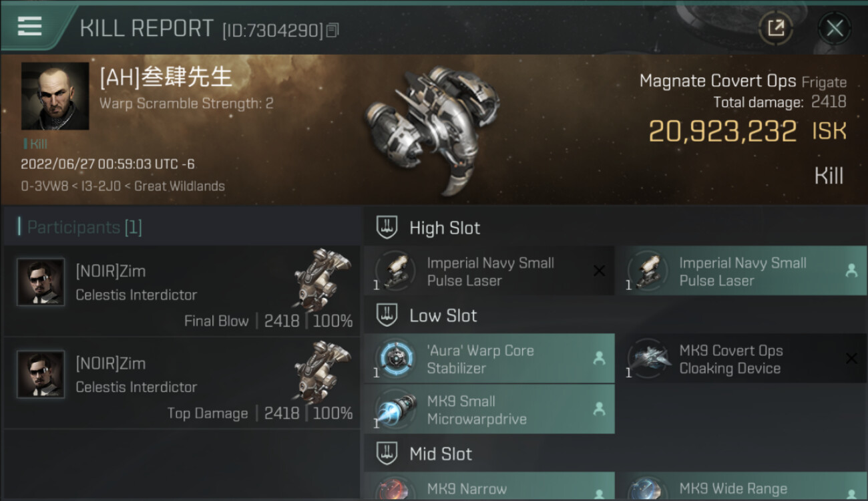Open the 'Aura' Warp Core Stabilizer item
Image resolution: width=868 pixels, height=501 pixels.
(489, 358)
